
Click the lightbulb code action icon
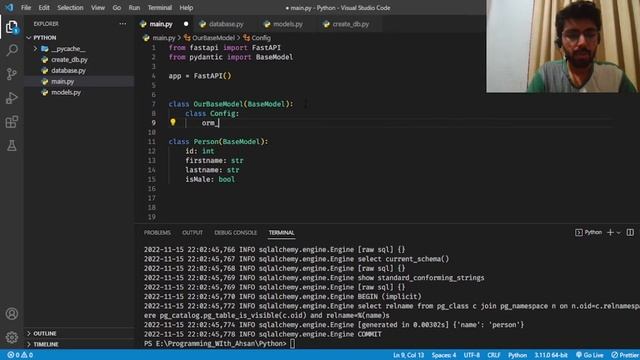coord(173,122)
